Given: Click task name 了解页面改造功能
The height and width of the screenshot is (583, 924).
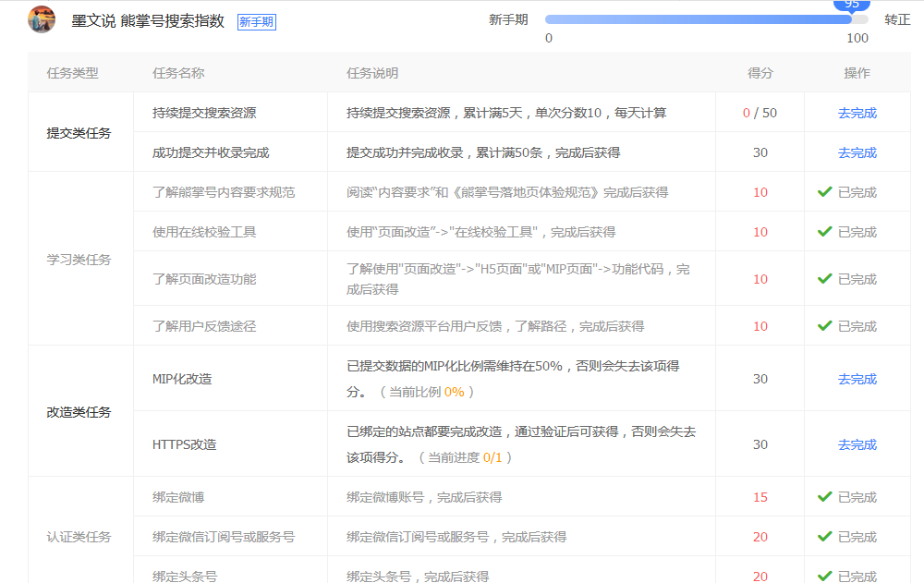Looking at the screenshot, I should pyautogui.click(x=204, y=279).
